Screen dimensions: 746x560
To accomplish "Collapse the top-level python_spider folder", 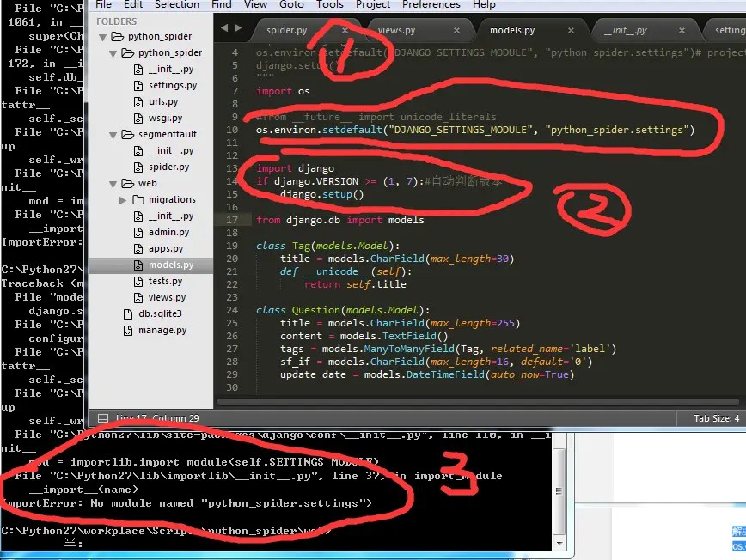I will tap(102, 37).
